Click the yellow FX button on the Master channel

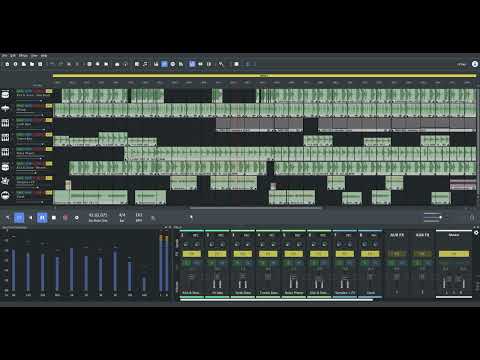454,254
